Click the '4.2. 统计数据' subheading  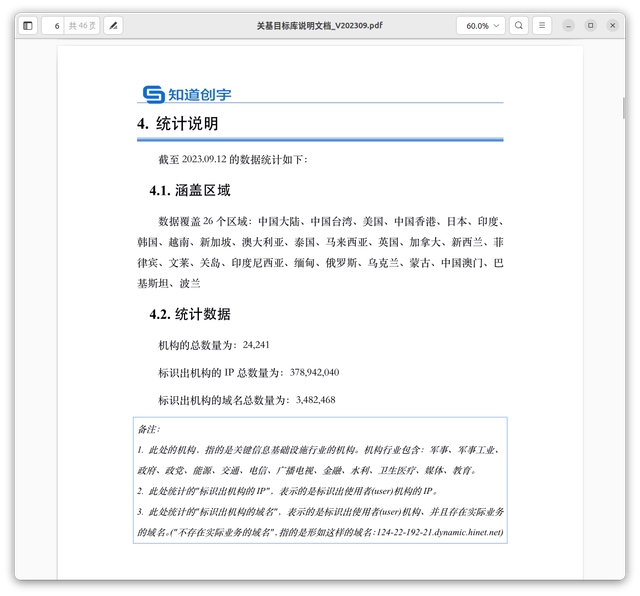click(x=190, y=314)
